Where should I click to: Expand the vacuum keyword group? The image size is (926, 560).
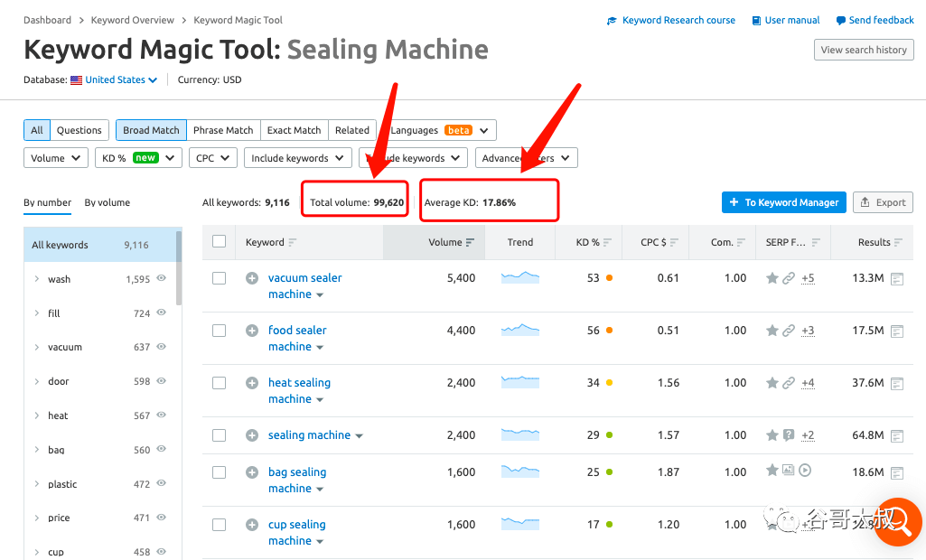pyautogui.click(x=37, y=348)
